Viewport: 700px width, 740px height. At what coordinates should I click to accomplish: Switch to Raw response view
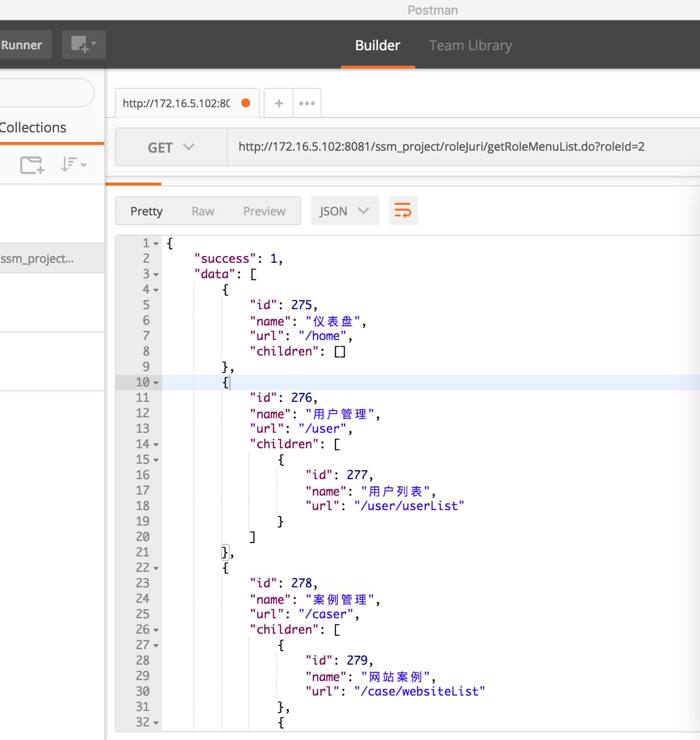[x=203, y=211]
